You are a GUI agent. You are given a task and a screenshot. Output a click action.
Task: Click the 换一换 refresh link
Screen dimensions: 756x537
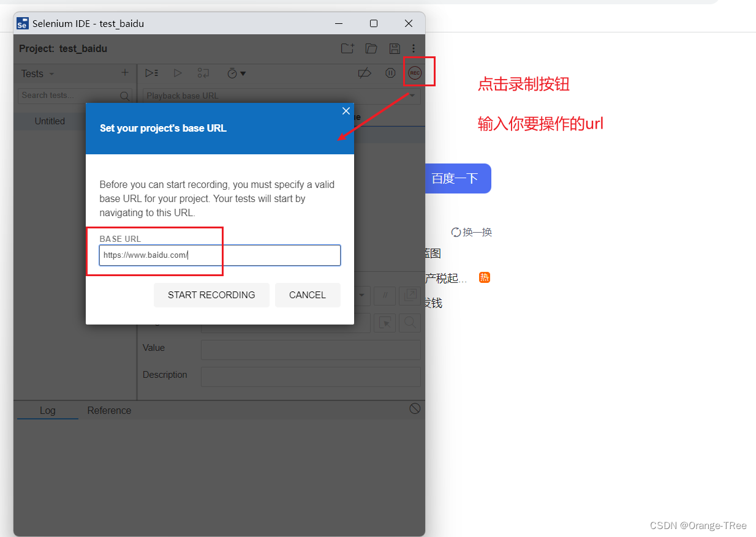[472, 232]
